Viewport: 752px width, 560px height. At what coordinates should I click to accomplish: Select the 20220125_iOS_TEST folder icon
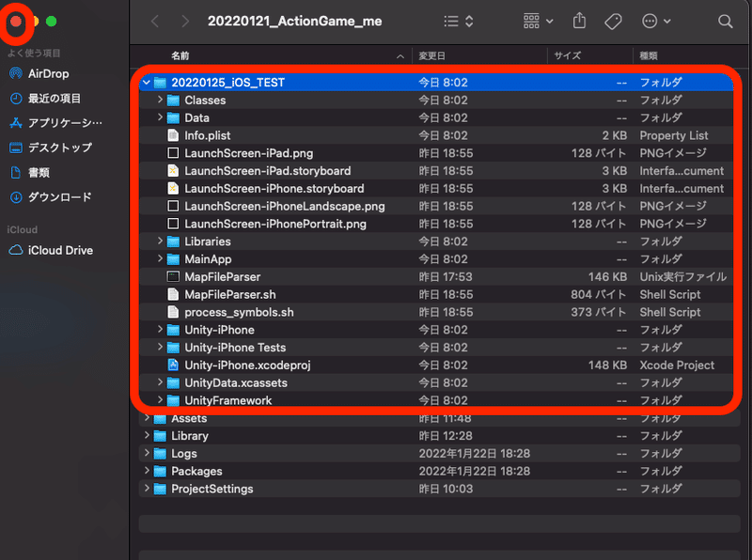point(160,83)
